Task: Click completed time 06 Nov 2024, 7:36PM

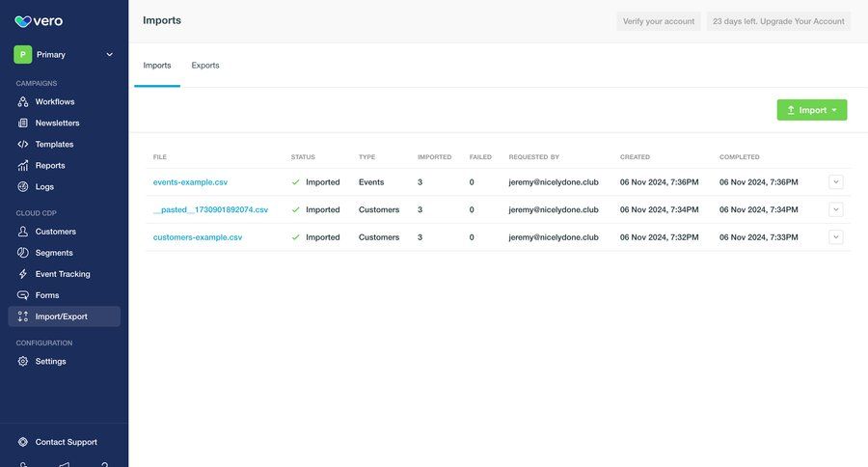Action: point(759,181)
